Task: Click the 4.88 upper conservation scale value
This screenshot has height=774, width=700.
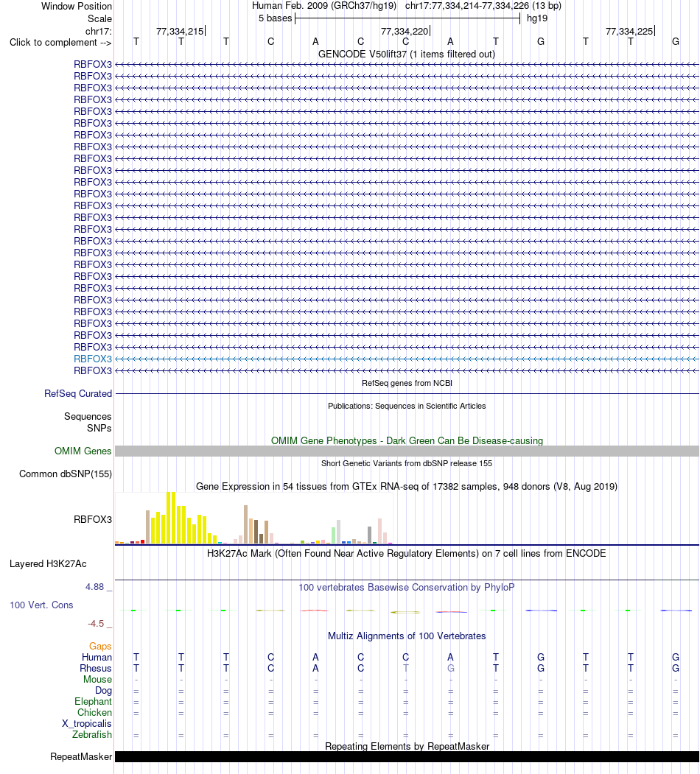Action: (95, 586)
